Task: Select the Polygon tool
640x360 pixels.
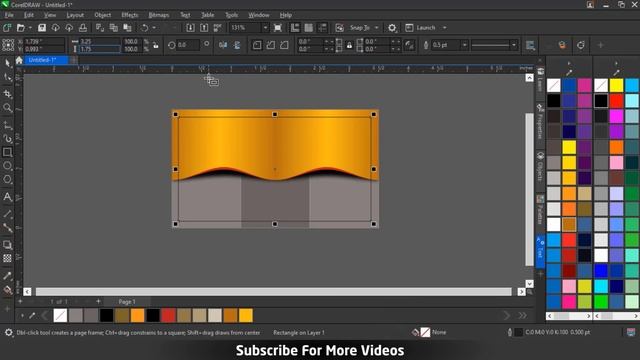Action: point(7,180)
